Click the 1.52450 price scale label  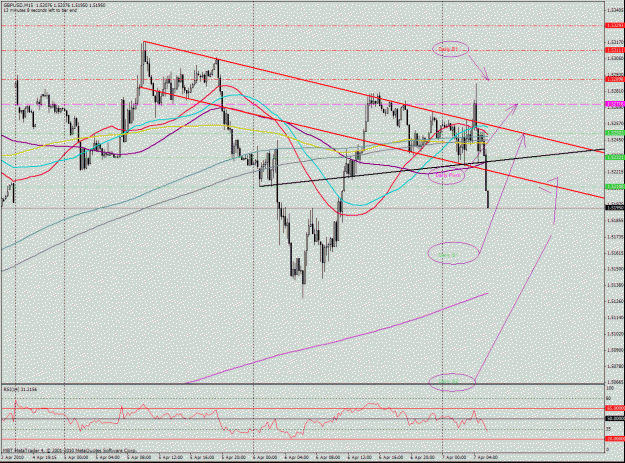click(616, 140)
